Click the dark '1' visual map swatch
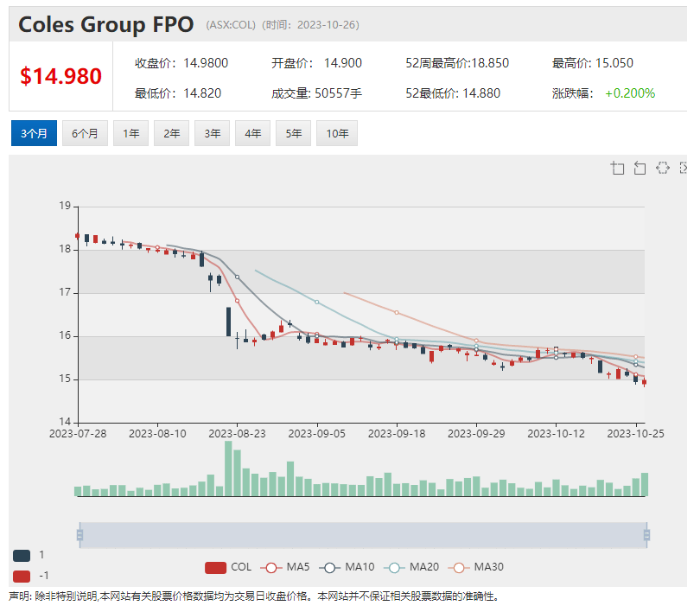 [x=22, y=555]
